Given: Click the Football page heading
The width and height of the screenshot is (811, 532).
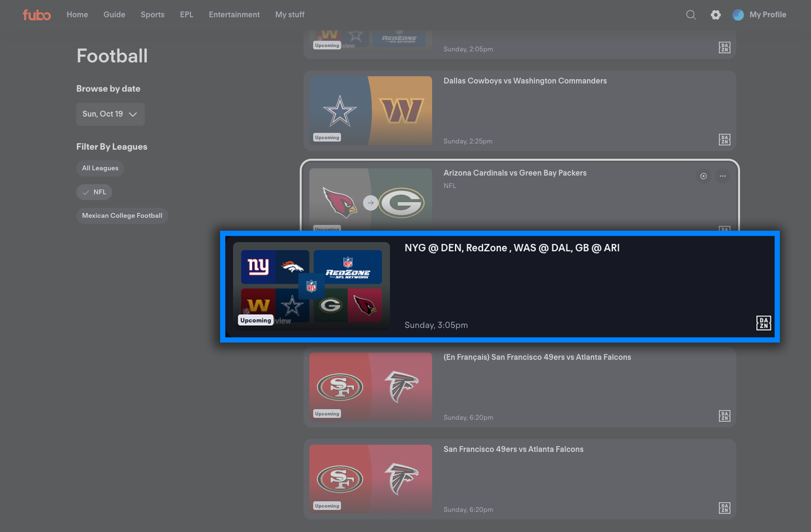Looking at the screenshot, I should (x=112, y=56).
